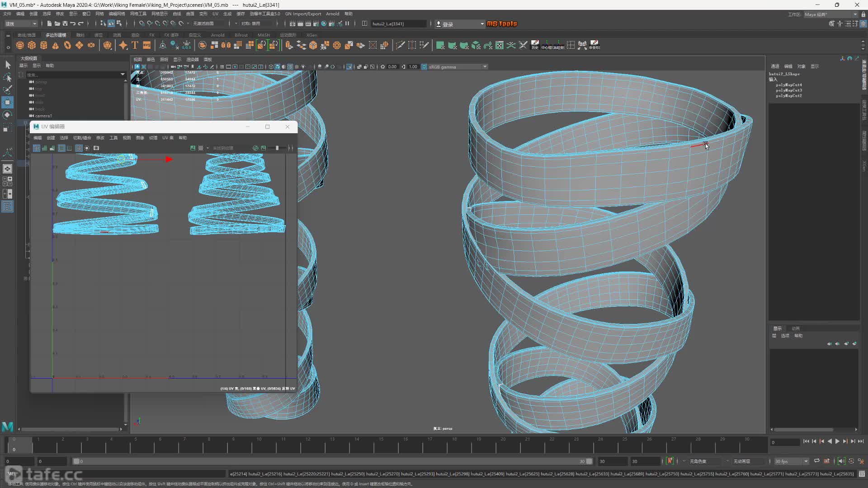
Task: Select the polygon sphere shelf icon
Action: click(20, 45)
